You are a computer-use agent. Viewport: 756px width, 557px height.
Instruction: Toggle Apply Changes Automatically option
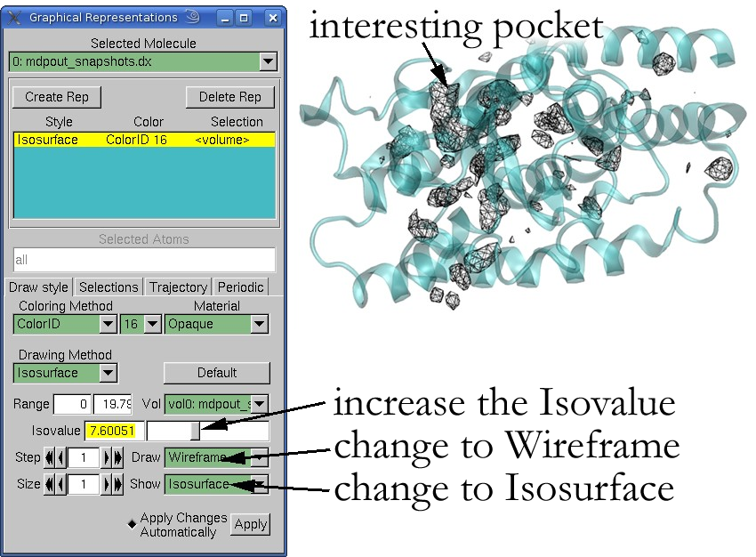133,525
